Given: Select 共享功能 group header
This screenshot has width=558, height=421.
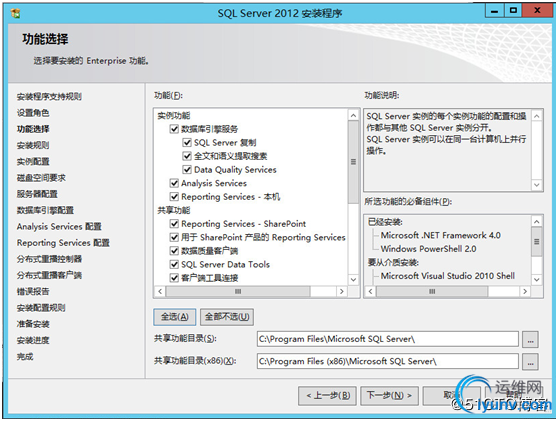Looking at the screenshot, I should click(x=174, y=210).
